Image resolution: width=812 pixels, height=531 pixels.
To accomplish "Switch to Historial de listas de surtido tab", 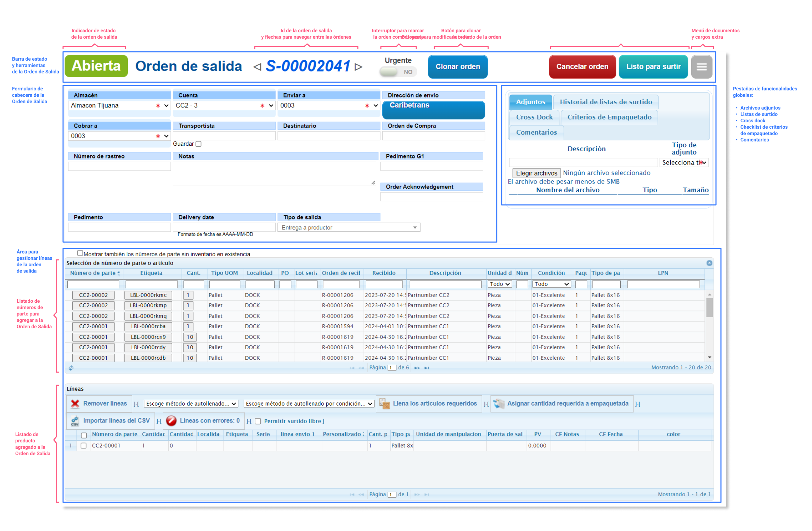I will tap(606, 102).
